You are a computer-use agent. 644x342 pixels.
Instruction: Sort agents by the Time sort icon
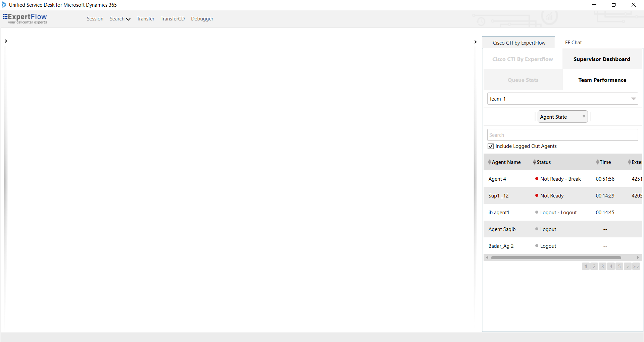pyautogui.click(x=597, y=162)
